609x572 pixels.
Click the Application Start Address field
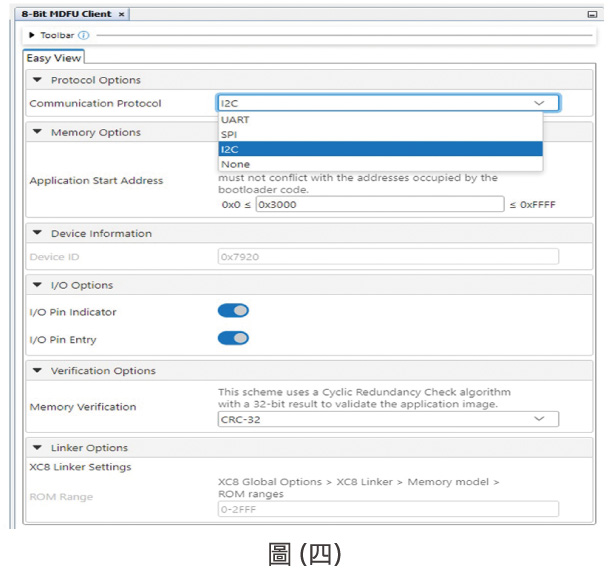(379, 204)
